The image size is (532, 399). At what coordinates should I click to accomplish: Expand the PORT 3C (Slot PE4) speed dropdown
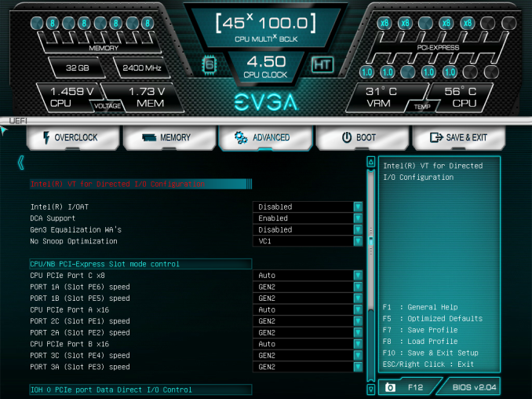(308, 355)
